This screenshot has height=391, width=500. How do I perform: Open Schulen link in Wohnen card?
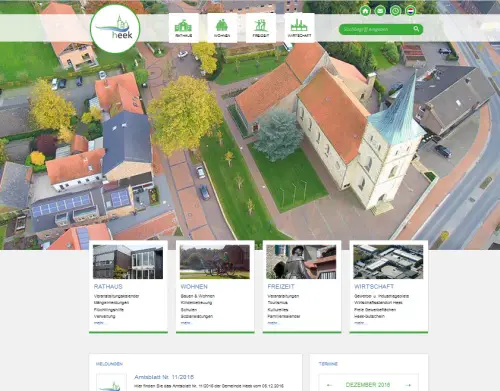189,310
